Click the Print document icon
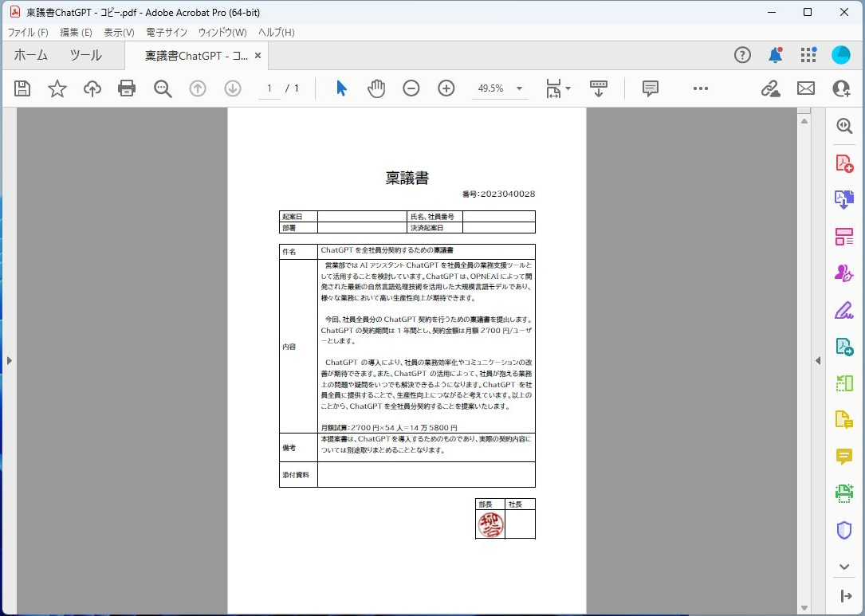The image size is (865, 616). pos(127,88)
